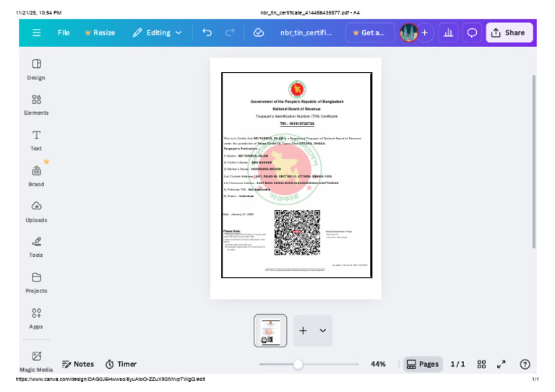Click the TIN number line on certificate
Screen dimensions: 555x392
click(297, 123)
